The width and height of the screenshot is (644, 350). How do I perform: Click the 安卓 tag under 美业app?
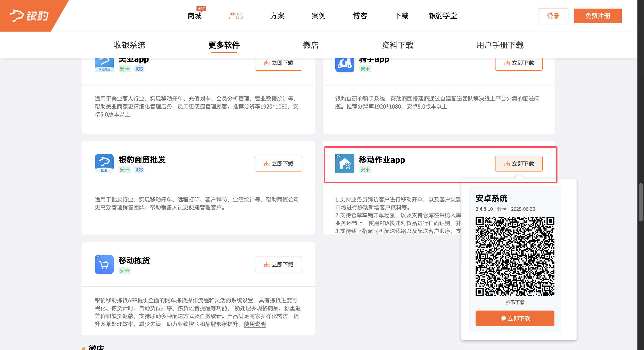124,69
